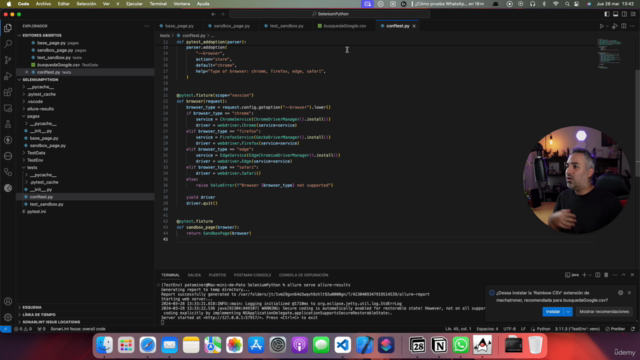Open the POSTMAN CONSOLE panel tab
Viewport: 640px width, 360px height.
pyautogui.click(x=252, y=275)
